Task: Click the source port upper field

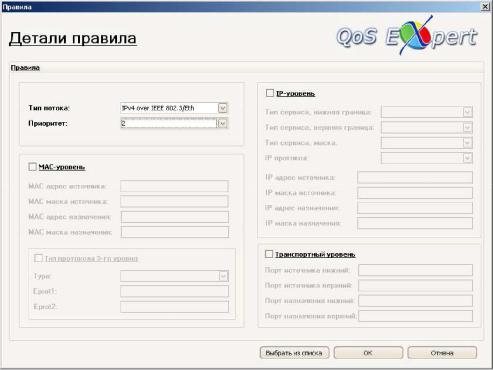Action: pyautogui.click(x=415, y=286)
